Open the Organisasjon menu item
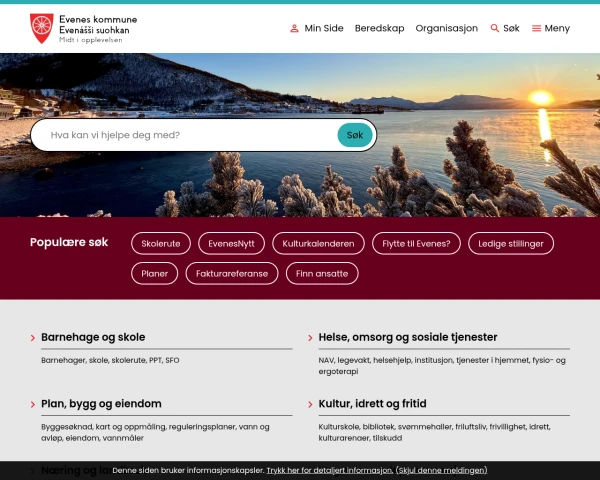Image resolution: width=600 pixels, height=480 pixels. tap(447, 28)
